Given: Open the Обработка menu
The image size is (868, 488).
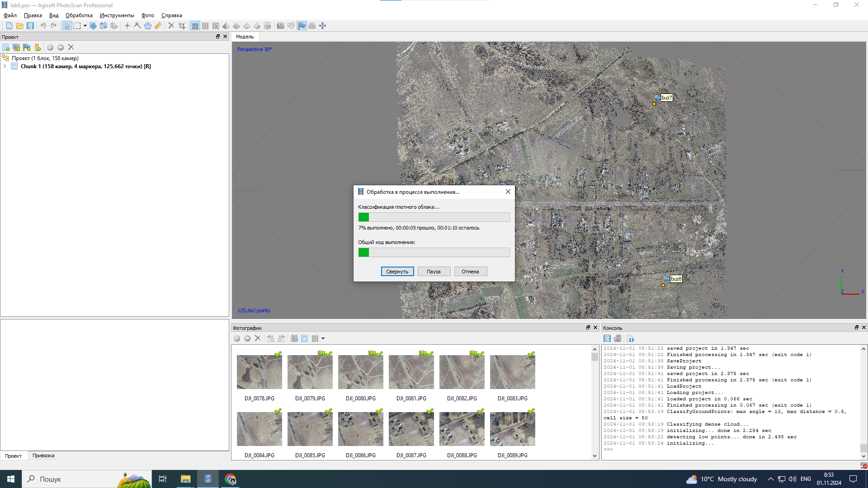Looking at the screenshot, I should click(x=79, y=15).
